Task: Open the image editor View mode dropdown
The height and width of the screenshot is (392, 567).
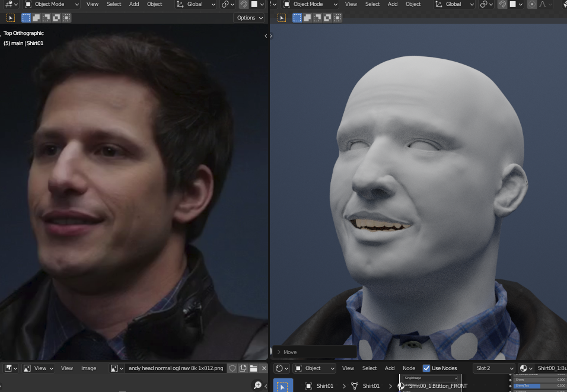Action: pyautogui.click(x=39, y=368)
